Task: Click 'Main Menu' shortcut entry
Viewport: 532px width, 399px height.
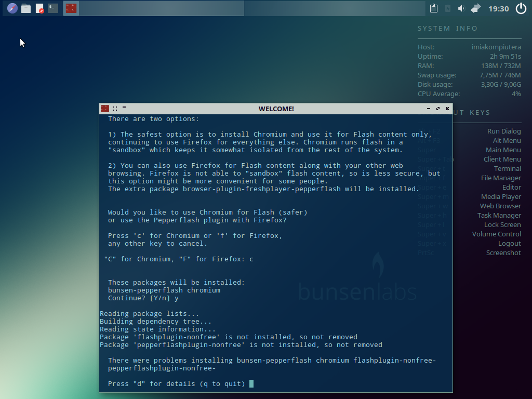Action: (x=503, y=150)
